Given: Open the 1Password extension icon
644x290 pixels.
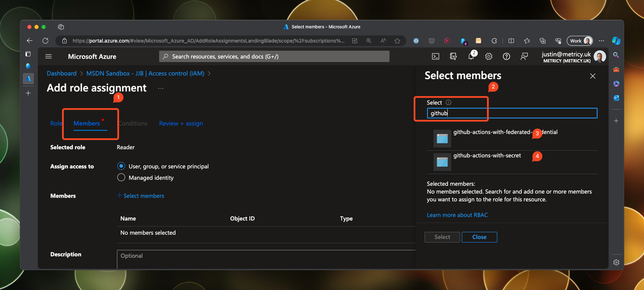Looking at the screenshot, I should pyautogui.click(x=416, y=41).
